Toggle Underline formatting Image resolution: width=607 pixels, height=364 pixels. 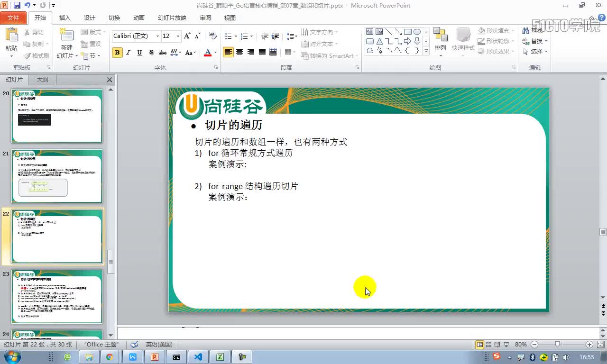139,53
